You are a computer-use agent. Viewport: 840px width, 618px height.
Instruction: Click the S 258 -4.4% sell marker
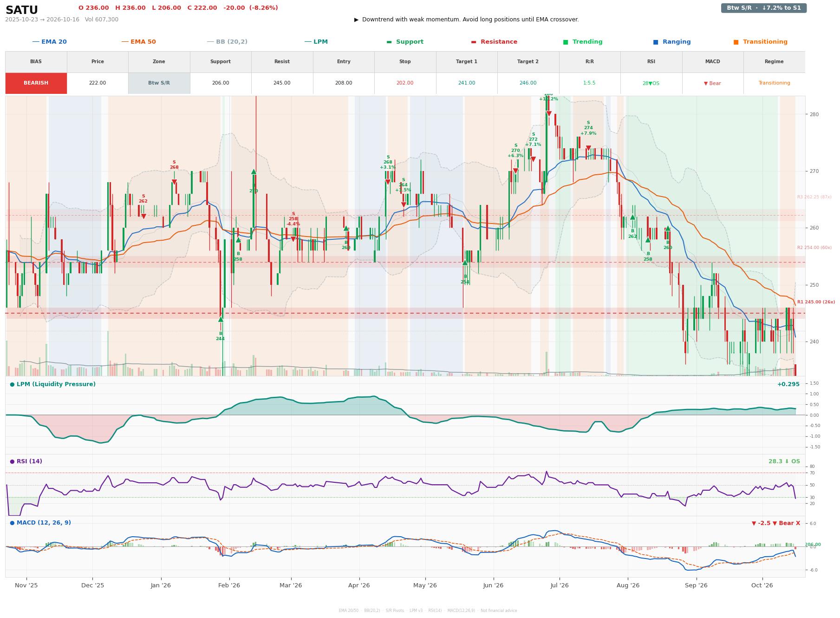click(x=293, y=239)
